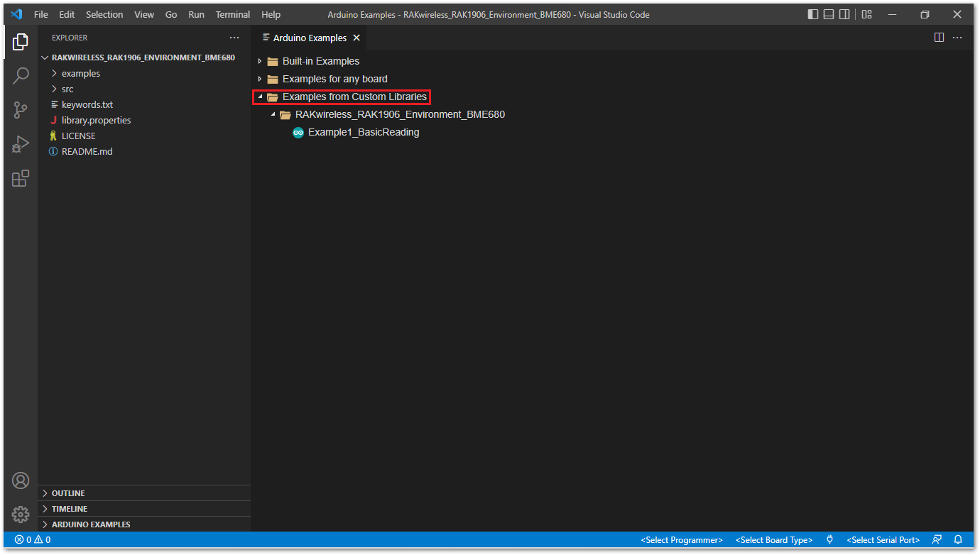This screenshot has width=980, height=555.
Task: Click the library.properties file icon
Action: (x=53, y=120)
